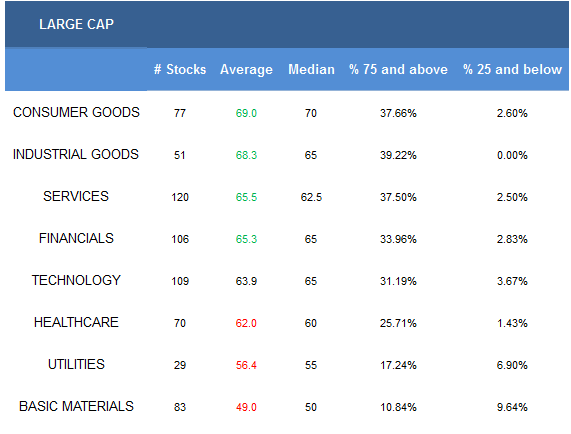Select the INDUSTRIAL GOODS row label
This screenshot has height=434, width=571.
[76, 154]
